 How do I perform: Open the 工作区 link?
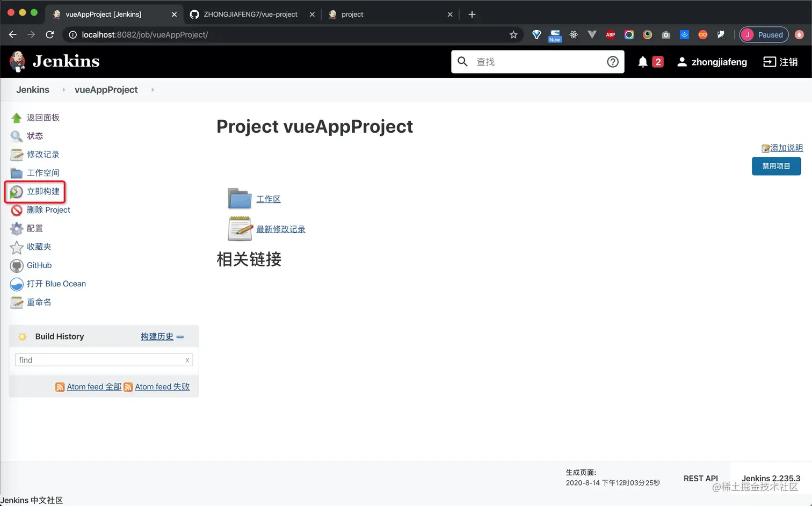(x=269, y=199)
